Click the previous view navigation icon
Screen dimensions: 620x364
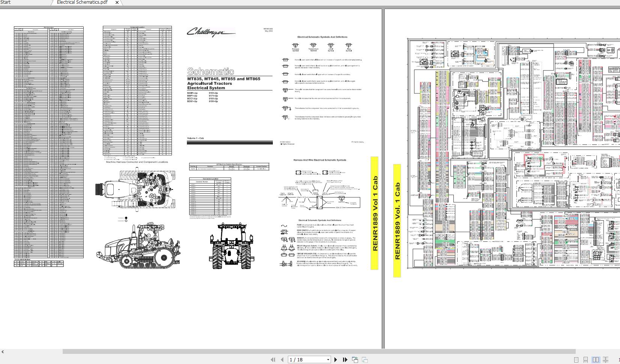pos(355,359)
